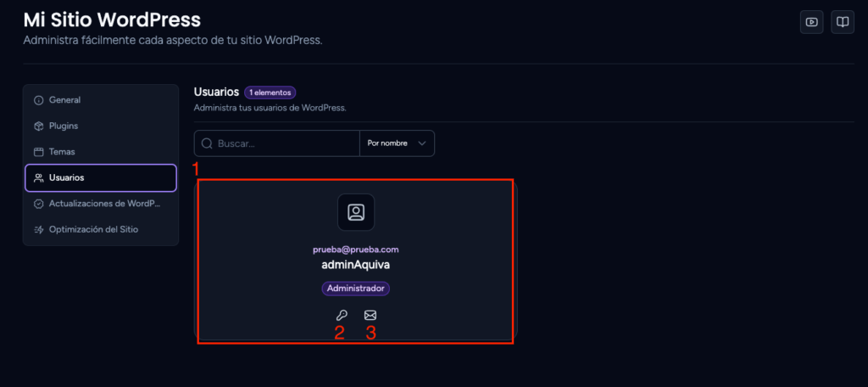Viewport: 868px width, 387px height.
Task: Open the book documentation icon
Action: pyautogui.click(x=843, y=22)
